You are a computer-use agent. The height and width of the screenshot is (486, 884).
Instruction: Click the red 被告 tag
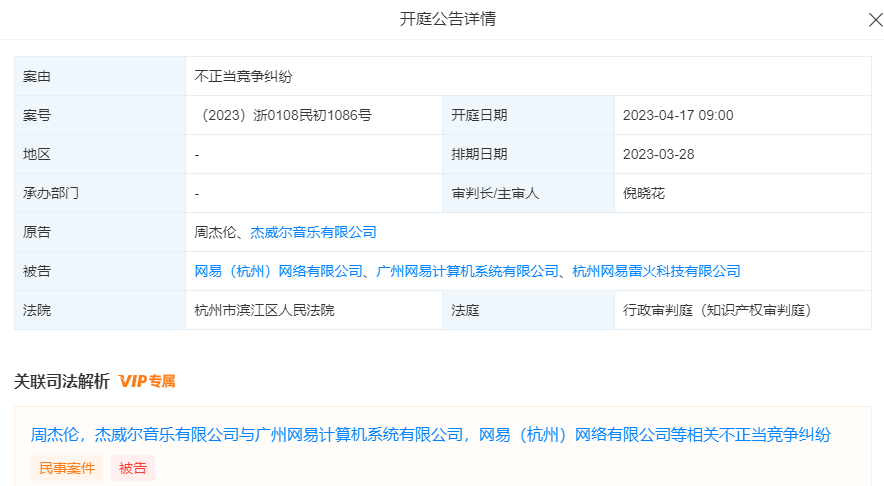pos(132,468)
